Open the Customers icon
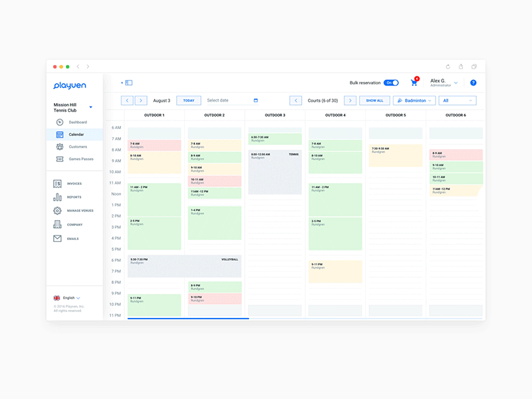532x399 pixels. (60, 147)
